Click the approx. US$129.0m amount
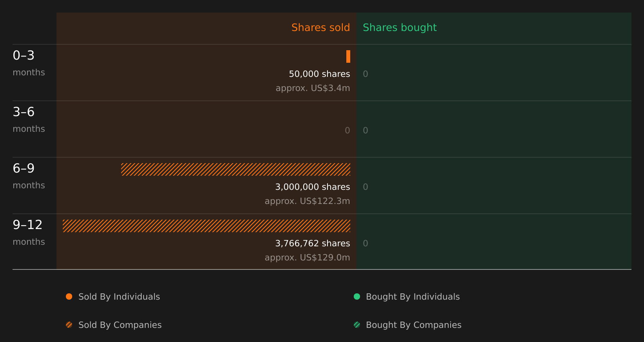This screenshot has width=644, height=342. [307, 257]
